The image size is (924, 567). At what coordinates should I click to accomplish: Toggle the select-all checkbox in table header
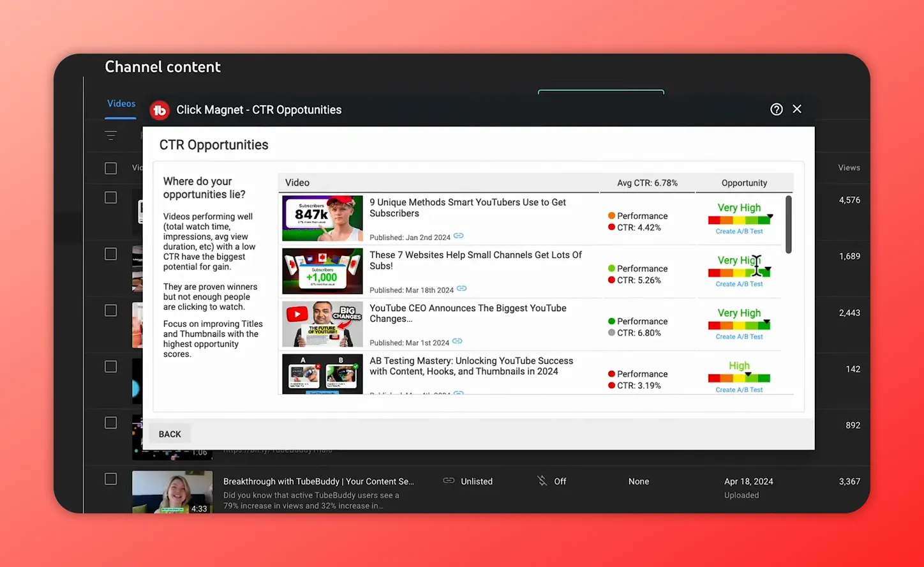(x=110, y=169)
